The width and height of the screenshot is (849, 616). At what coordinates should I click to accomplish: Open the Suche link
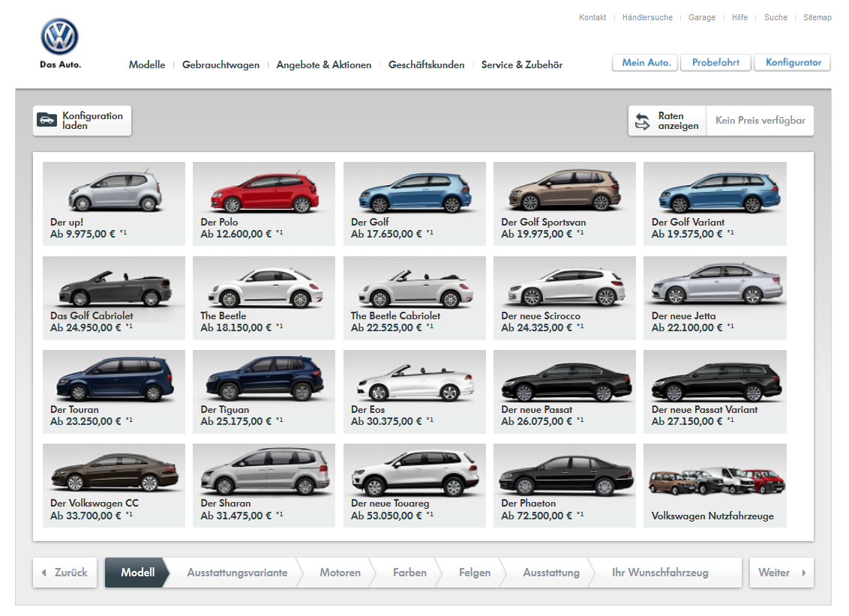click(x=775, y=17)
